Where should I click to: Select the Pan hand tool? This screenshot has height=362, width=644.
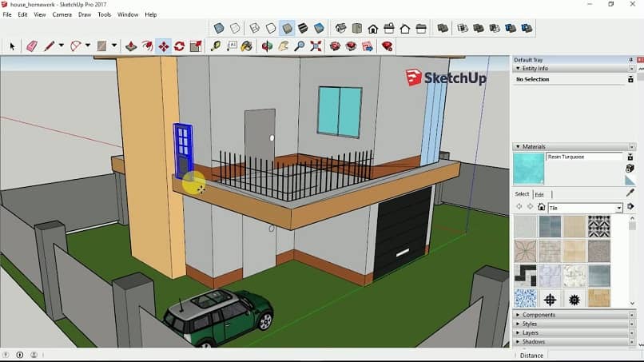click(x=284, y=46)
